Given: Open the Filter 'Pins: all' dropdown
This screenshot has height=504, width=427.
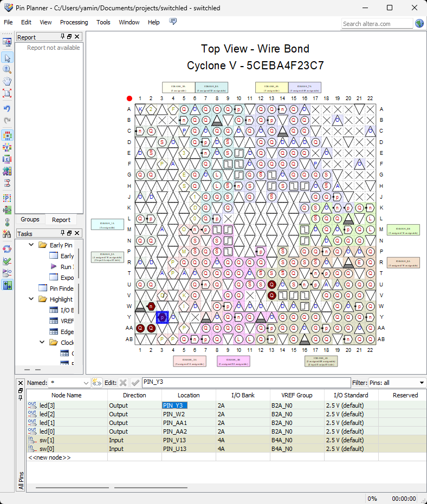Looking at the screenshot, I should (422, 383).
